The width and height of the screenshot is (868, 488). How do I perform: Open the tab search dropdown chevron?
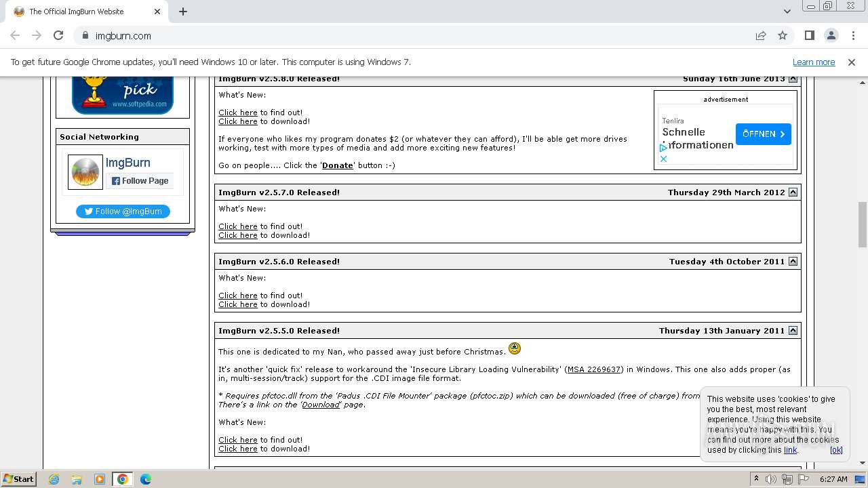pyautogui.click(x=787, y=12)
